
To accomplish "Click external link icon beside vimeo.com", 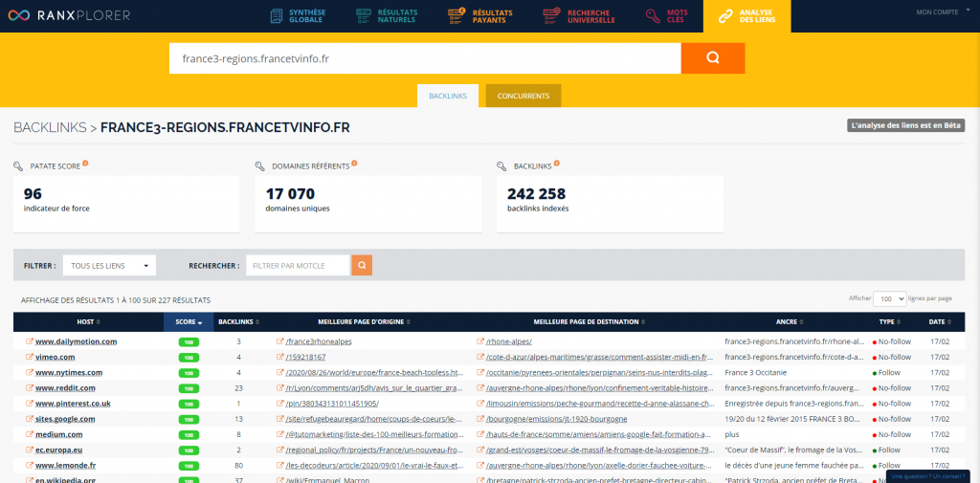I will point(29,357).
